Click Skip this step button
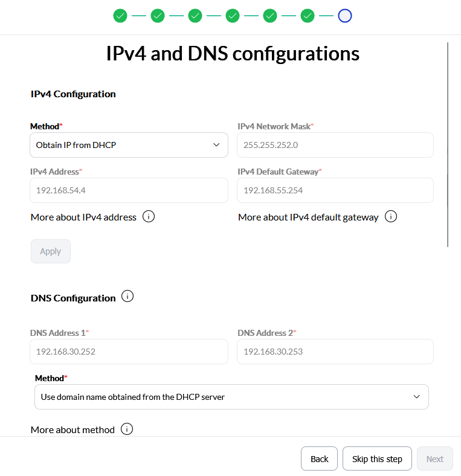This screenshot has width=461, height=476. 377,458
